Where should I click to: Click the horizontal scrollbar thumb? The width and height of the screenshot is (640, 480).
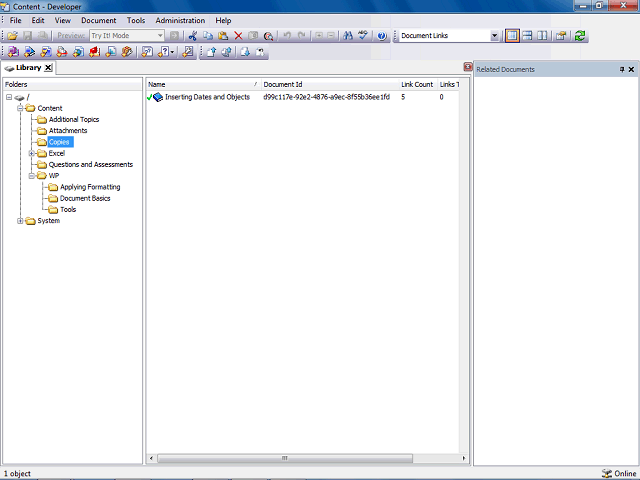[285, 458]
